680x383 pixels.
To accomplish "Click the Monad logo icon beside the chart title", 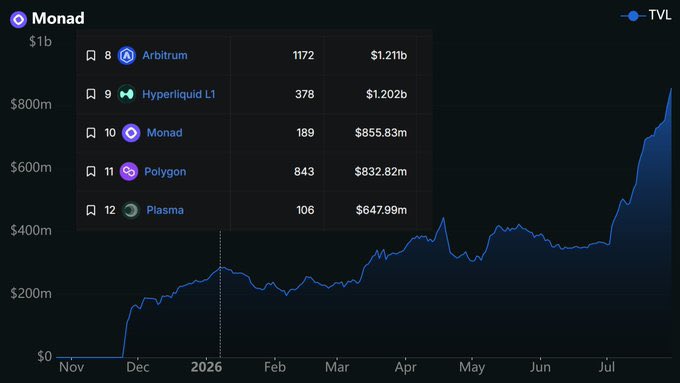I will tap(18, 19).
